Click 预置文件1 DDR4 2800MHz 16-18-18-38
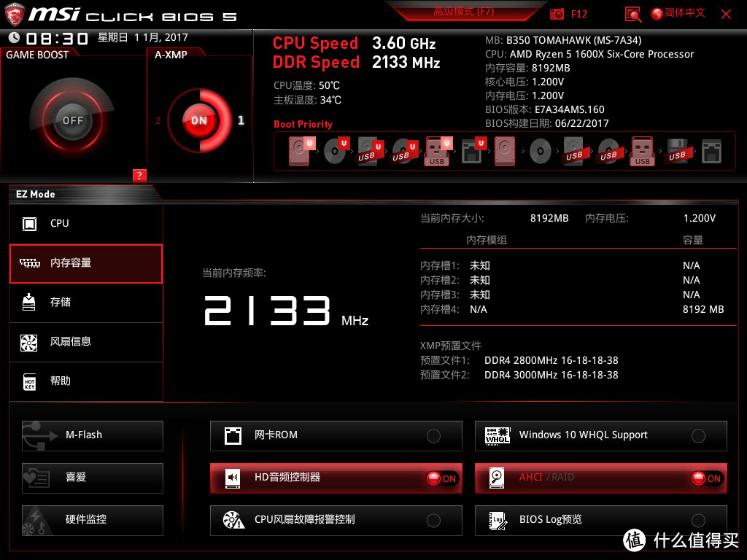Image resolution: width=747 pixels, height=560 pixels. tap(519, 360)
